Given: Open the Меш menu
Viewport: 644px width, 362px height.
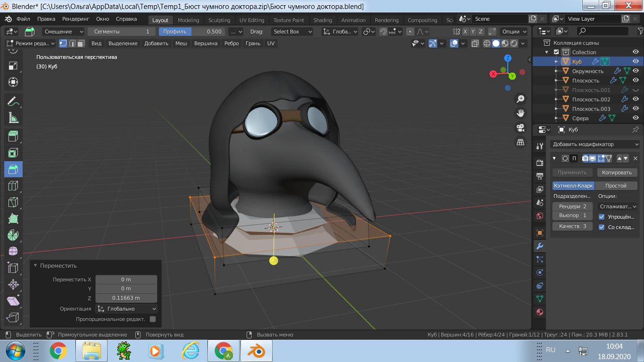Looking at the screenshot, I should [181, 43].
